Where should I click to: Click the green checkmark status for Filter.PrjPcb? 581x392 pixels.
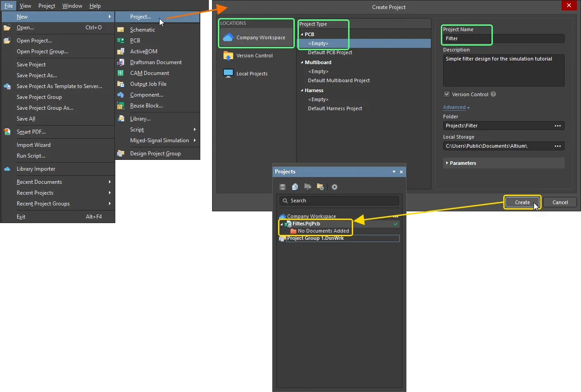pyautogui.click(x=396, y=224)
